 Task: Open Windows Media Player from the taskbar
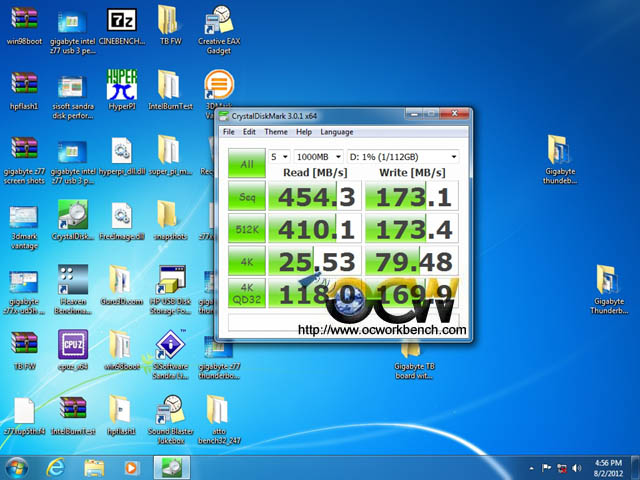[x=131, y=468]
